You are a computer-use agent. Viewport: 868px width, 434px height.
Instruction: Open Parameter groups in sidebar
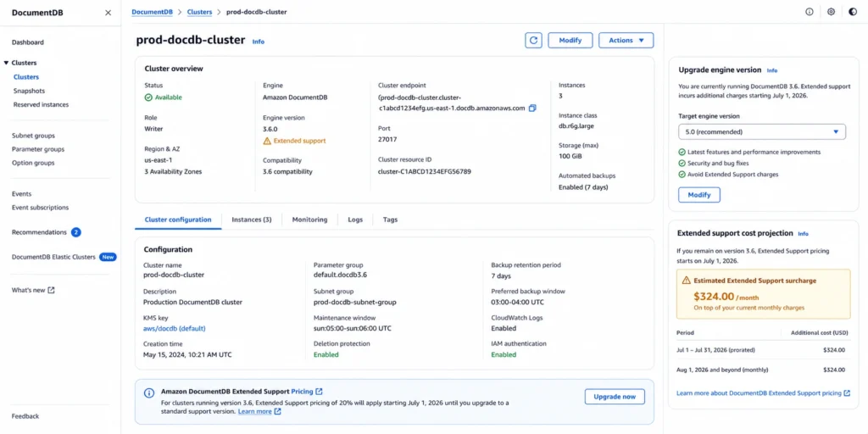click(38, 149)
